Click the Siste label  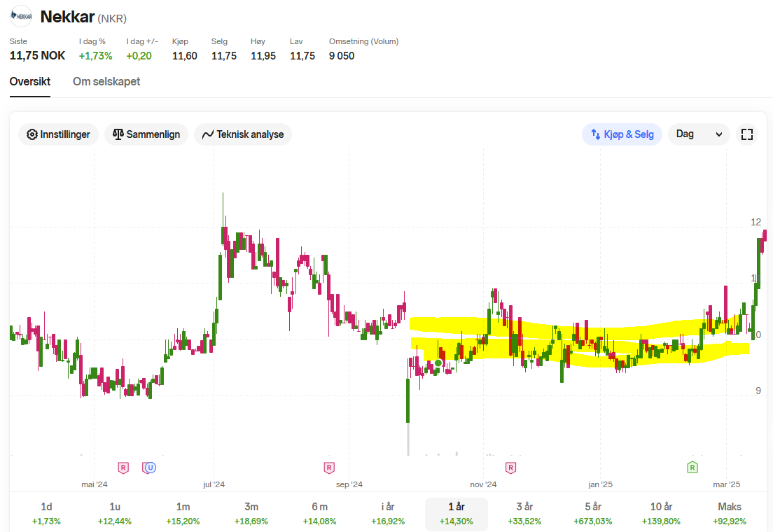(x=18, y=41)
